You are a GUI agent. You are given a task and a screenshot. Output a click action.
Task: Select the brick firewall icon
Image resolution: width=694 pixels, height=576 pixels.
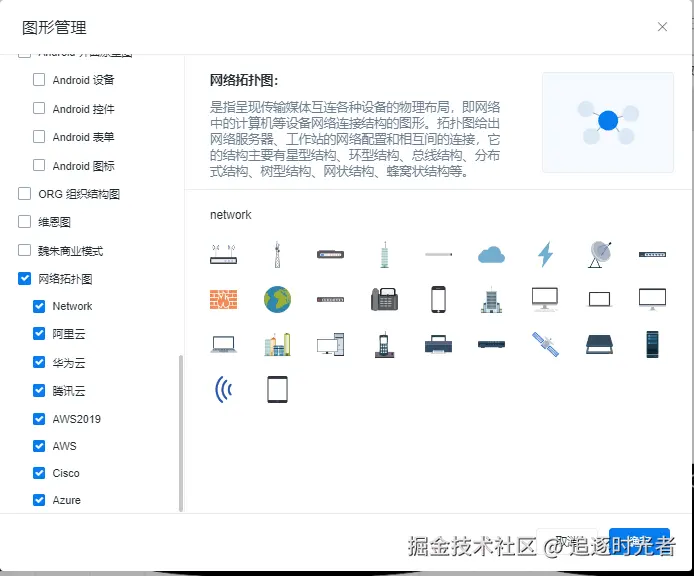point(223,299)
